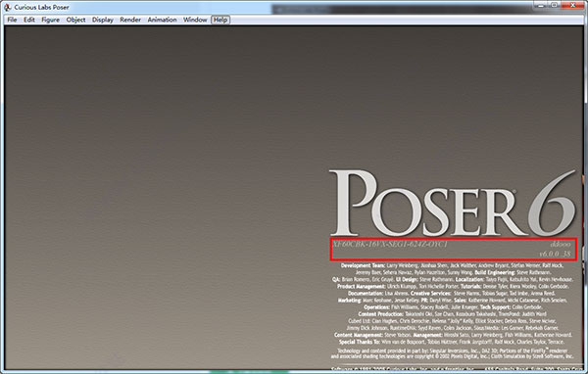Open the Animation menu
The width and height of the screenshot is (588, 374).
pos(162,20)
